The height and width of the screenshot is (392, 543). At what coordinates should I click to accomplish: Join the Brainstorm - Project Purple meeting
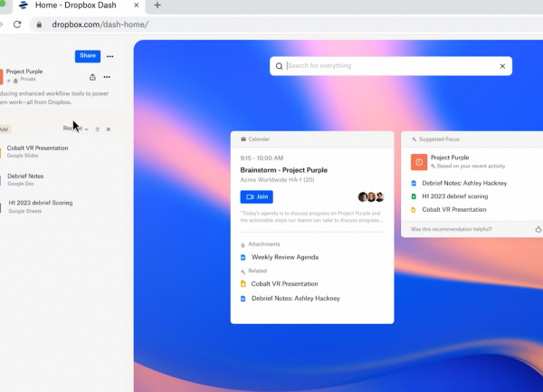tap(257, 196)
